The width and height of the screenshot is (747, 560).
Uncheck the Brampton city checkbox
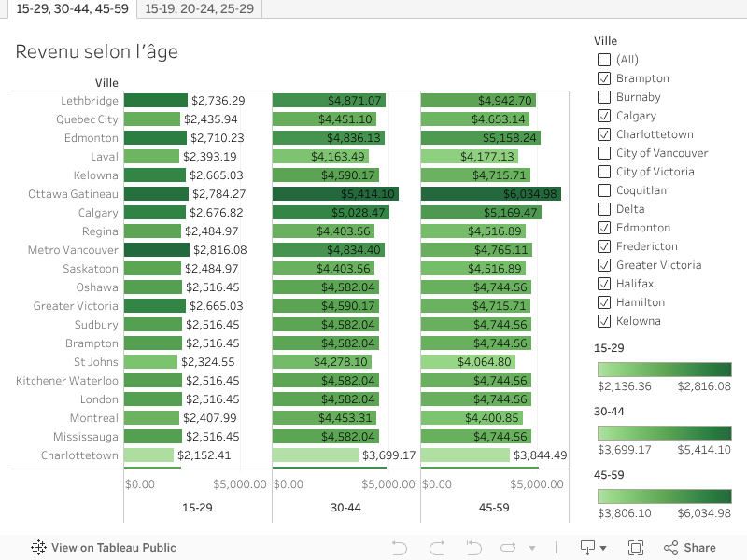[x=604, y=78]
